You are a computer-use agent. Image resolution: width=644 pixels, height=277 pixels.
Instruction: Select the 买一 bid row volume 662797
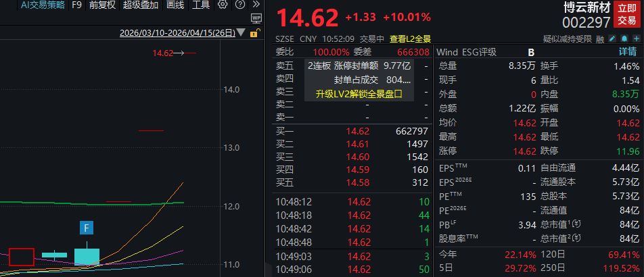tap(412, 131)
